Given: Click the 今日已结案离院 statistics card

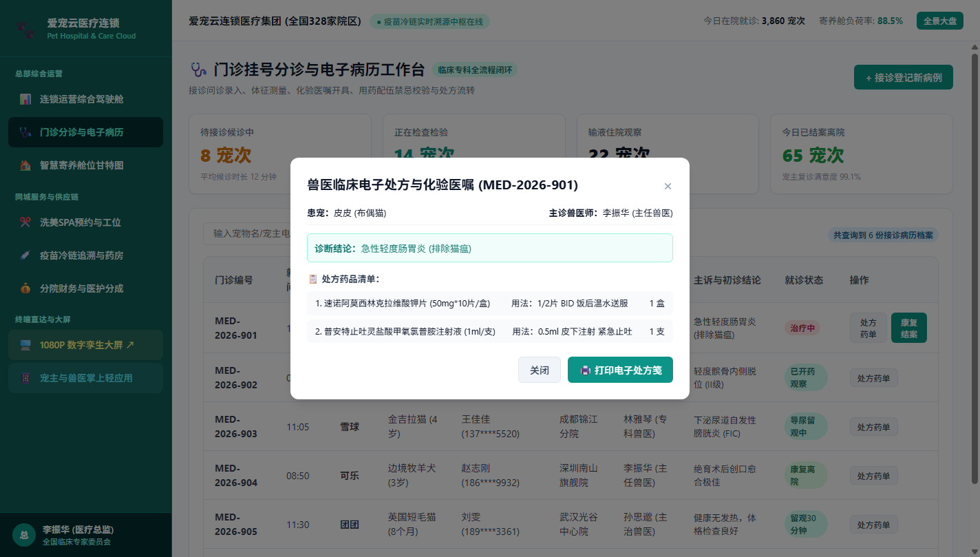Looking at the screenshot, I should 862,153.
